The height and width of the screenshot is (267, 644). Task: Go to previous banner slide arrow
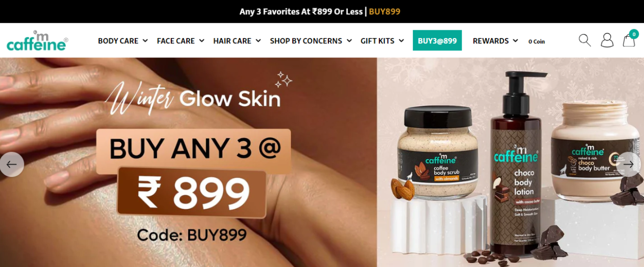coord(12,164)
